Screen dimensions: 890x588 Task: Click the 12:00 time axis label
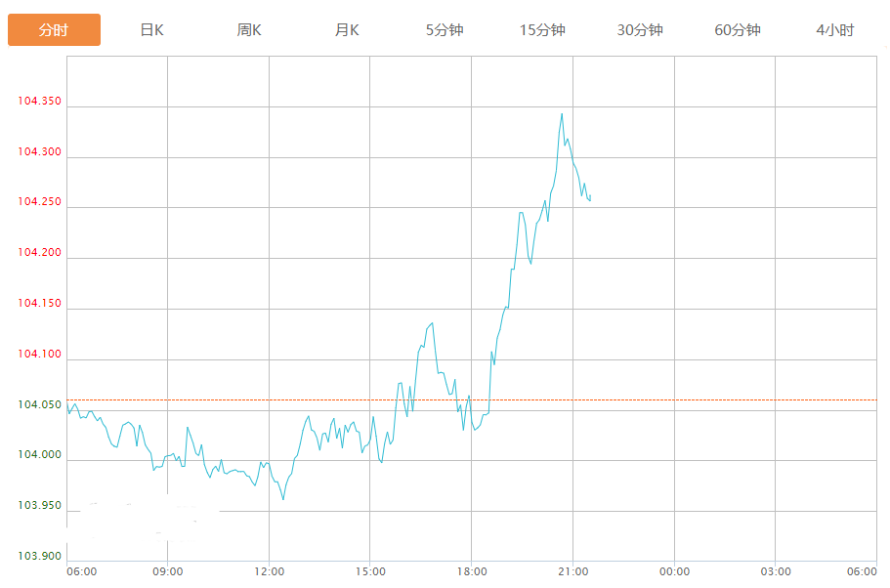(269, 571)
